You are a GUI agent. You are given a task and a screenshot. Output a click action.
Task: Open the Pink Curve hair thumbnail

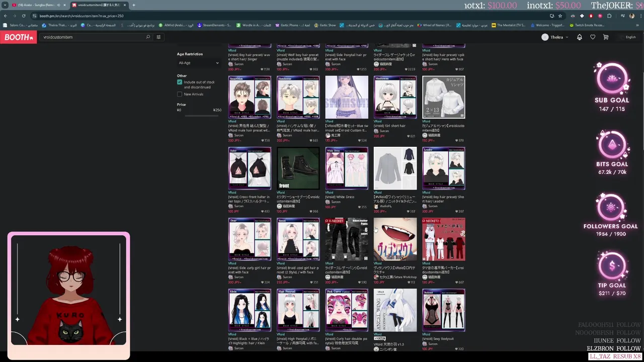[347, 310]
